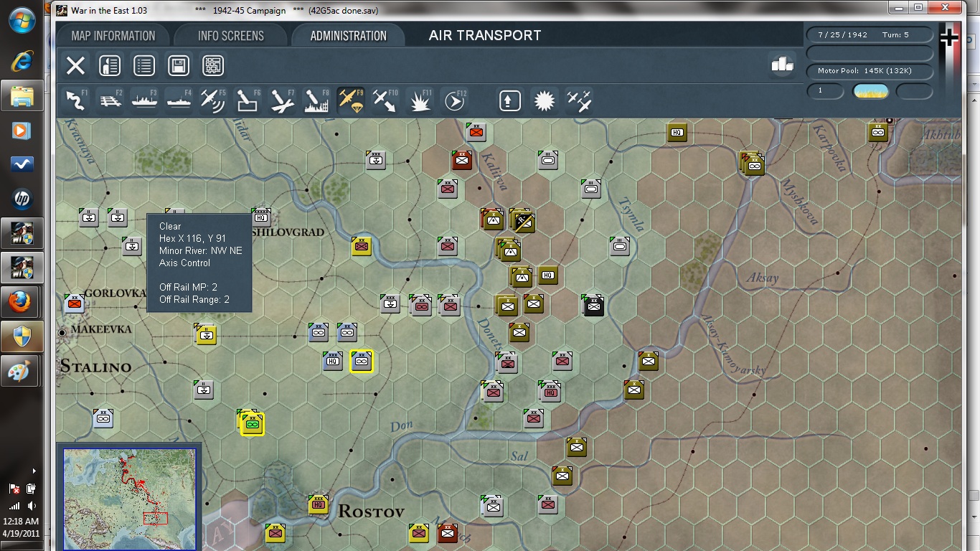Image resolution: width=980 pixels, height=551 pixels.
Task: Click the floppy disk save game icon
Action: [x=179, y=66]
